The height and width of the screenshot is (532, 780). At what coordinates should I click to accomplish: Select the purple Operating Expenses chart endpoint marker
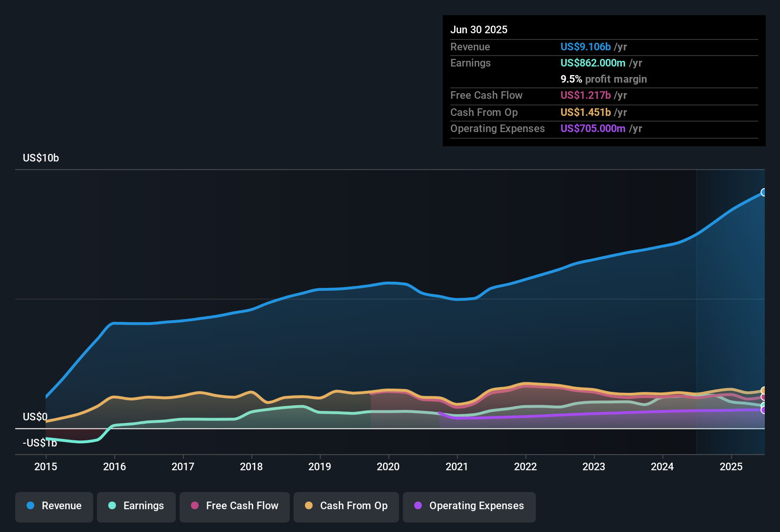coord(764,409)
